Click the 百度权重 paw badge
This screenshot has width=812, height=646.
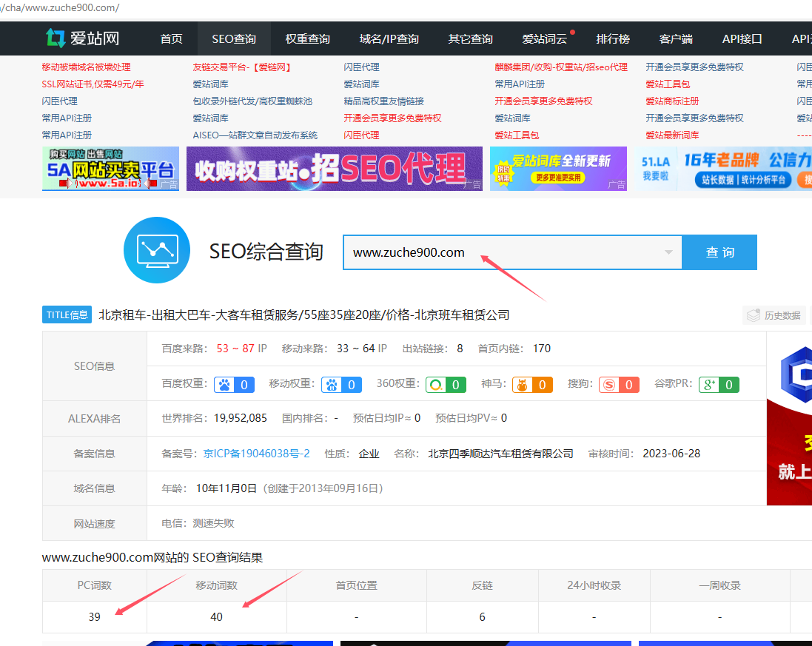coord(234,385)
